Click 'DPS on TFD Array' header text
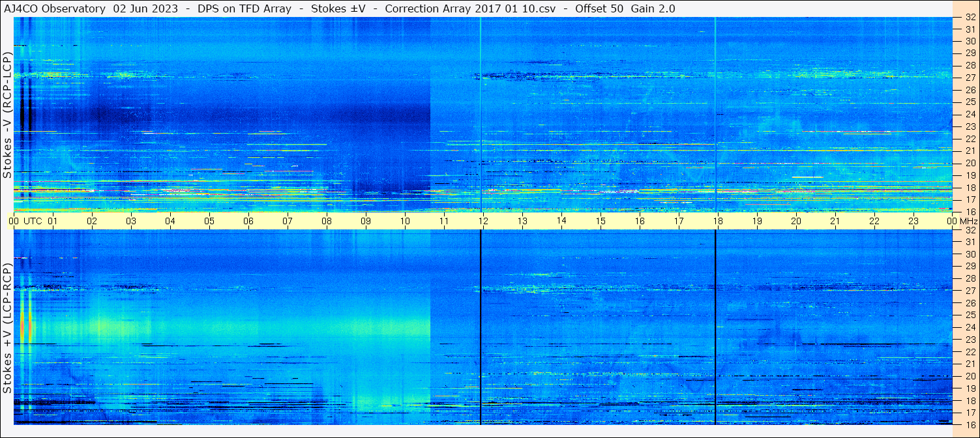 [x=243, y=8]
